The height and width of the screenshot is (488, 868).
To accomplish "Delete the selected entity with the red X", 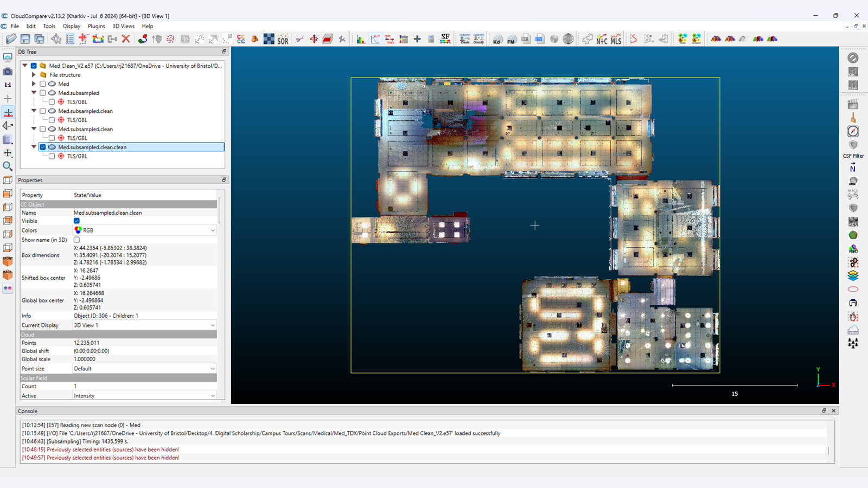I will 126,39.
